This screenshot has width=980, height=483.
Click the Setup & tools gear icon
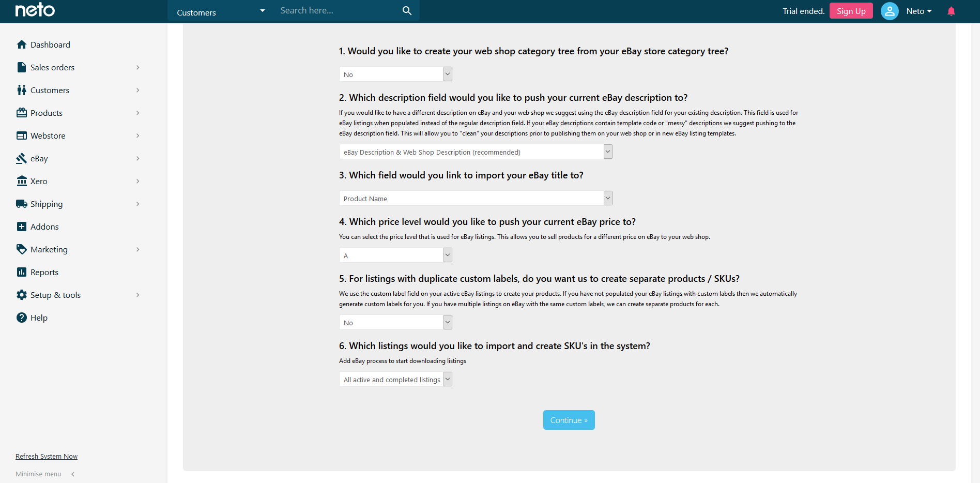tap(22, 295)
